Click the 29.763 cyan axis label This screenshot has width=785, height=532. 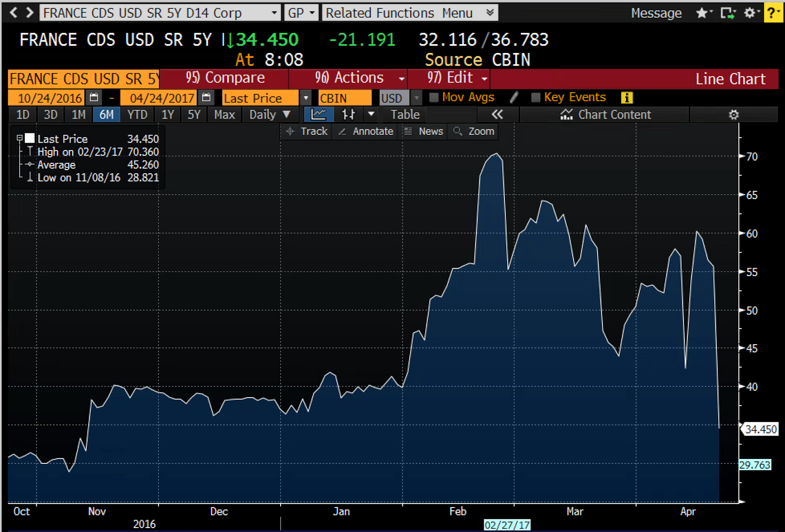coord(755,465)
